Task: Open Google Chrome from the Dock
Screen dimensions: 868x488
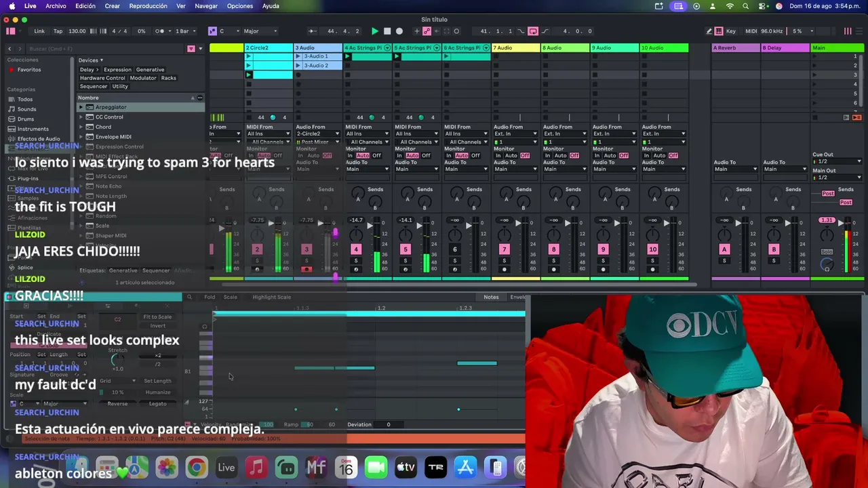Action: (x=197, y=468)
